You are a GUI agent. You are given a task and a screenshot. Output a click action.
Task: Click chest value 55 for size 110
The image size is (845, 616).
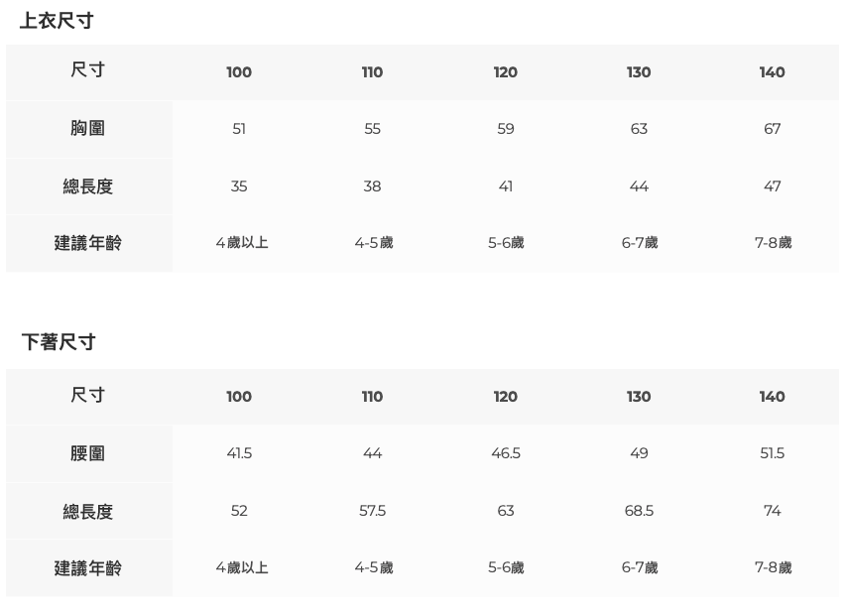point(372,129)
